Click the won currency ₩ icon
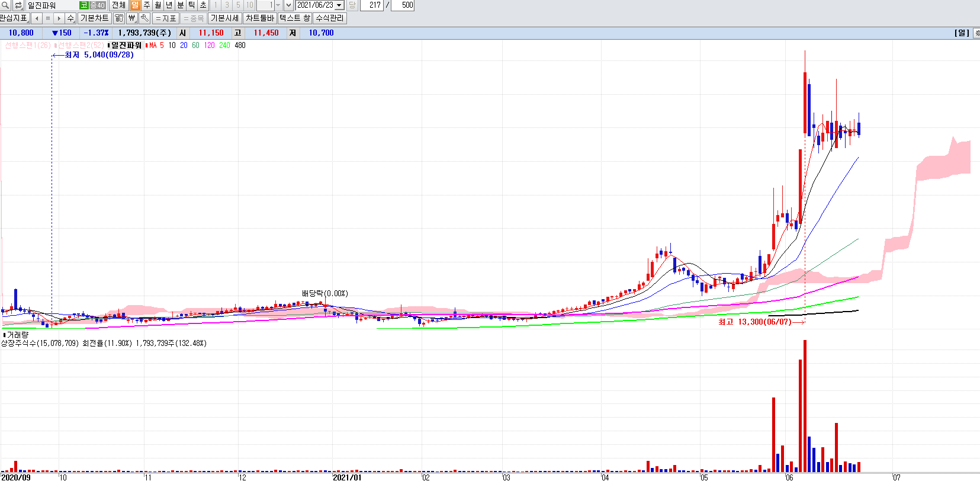The image size is (980, 481). (x=132, y=18)
